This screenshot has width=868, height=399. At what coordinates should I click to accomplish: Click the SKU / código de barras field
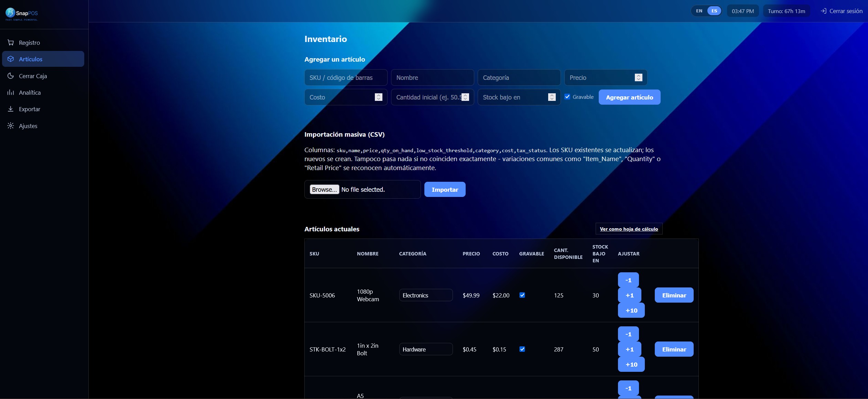pos(346,77)
